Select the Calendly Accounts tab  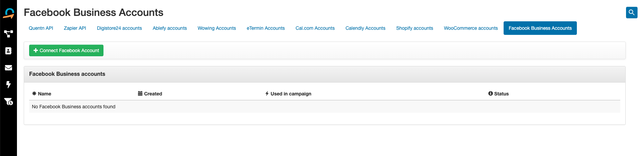[365, 28]
